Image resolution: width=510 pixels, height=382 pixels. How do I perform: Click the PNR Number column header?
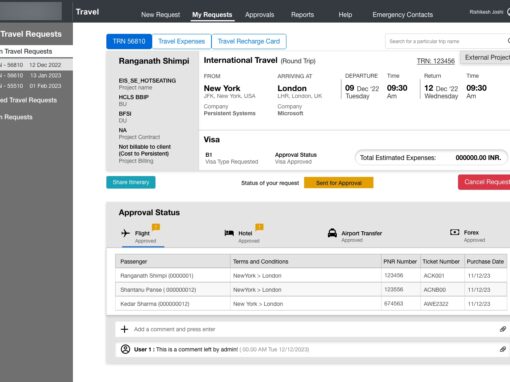pos(401,261)
